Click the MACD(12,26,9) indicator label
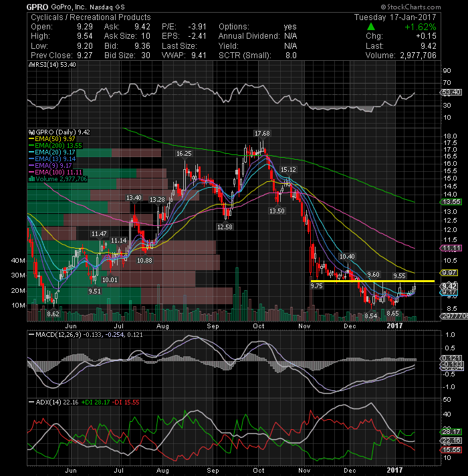Screen dimensions: 468x476 point(59,334)
